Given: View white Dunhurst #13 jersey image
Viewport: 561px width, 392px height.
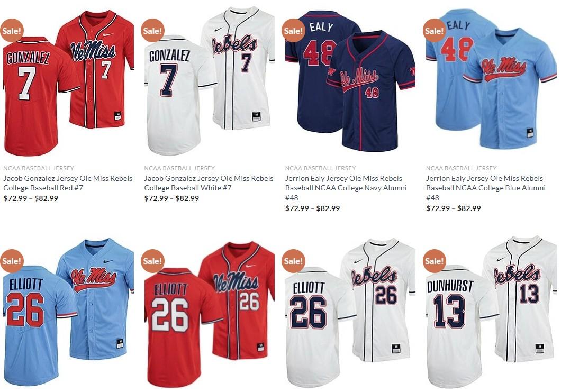Looking at the screenshot, I should click(x=491, y=311).
